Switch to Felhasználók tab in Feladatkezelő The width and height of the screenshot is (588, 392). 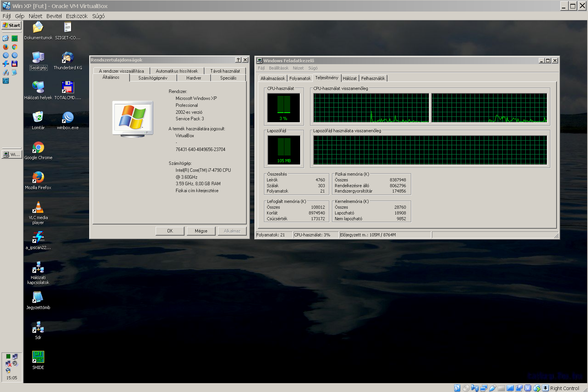click(x=373, y=78)
